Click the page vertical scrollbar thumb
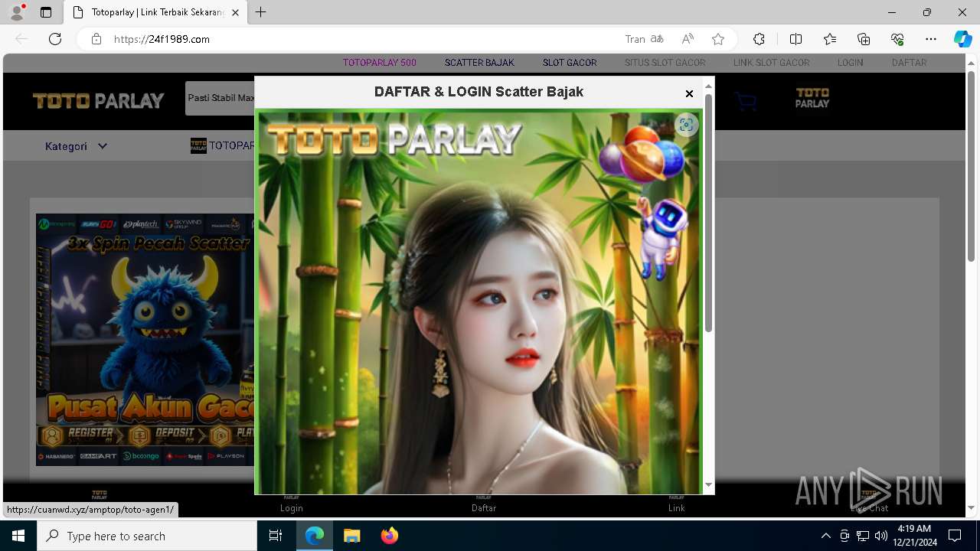The image size is (980, 551). pyautogui.click(x=971, y=166)
